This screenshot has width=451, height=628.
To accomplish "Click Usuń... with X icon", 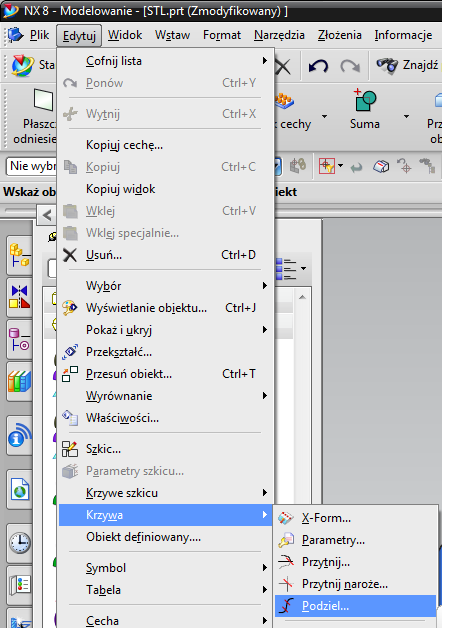I will point(166,255).
